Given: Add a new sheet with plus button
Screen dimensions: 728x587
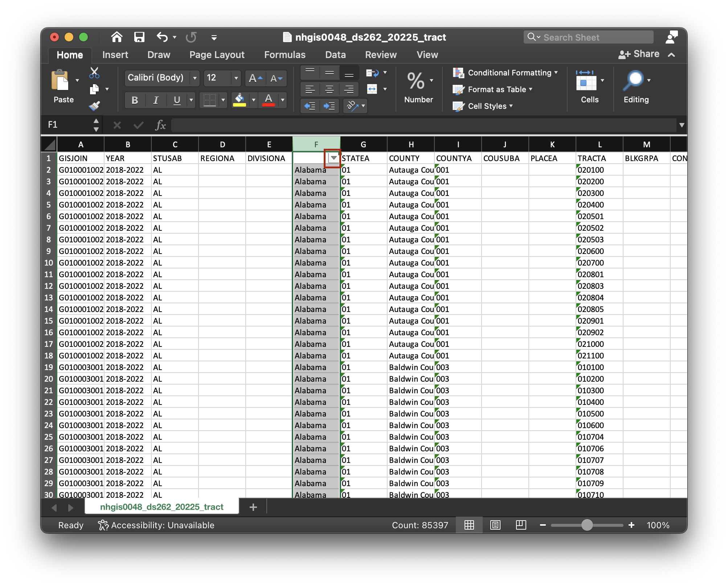Looking at the screenshot, I should [x=253, y=507].
